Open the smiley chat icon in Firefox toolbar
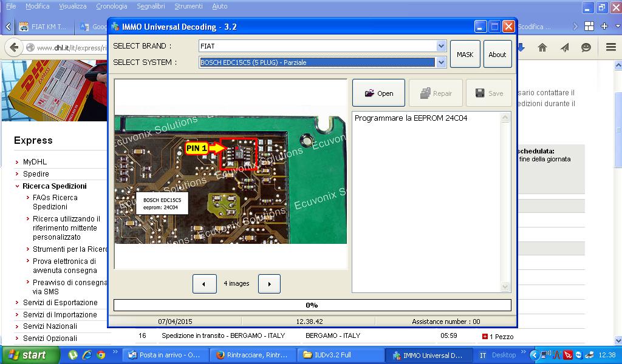The height and width of the screenshot is (364, 622). [586, 47]
